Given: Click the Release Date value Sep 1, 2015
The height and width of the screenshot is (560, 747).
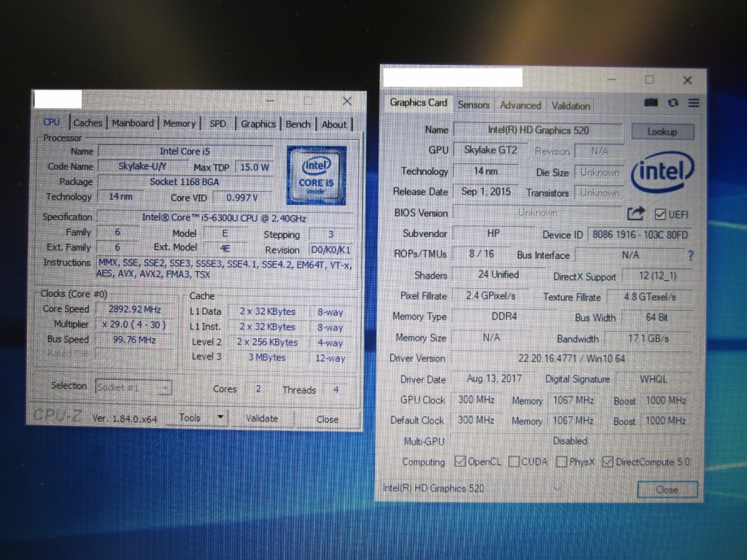Looking at the screenshot, I should (486, 192).
